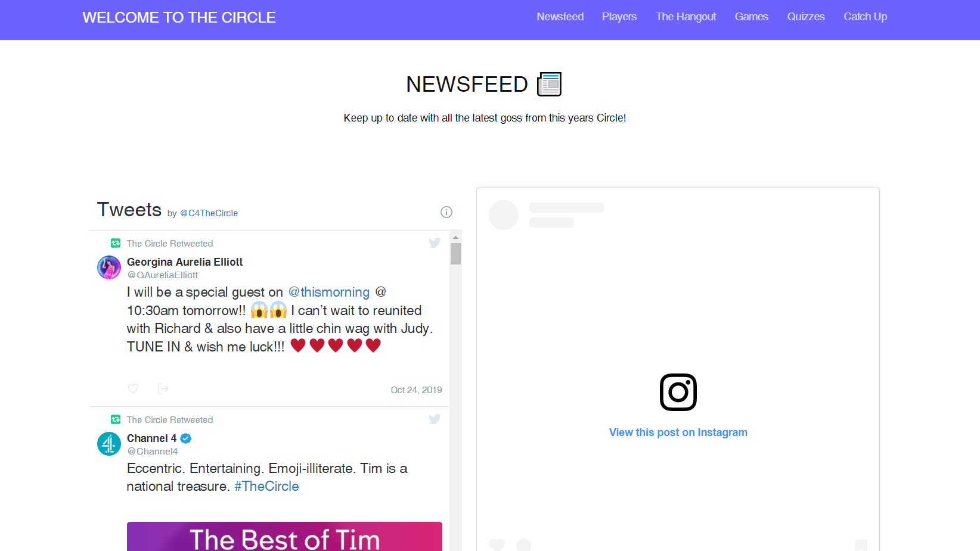Screen dimensions: 980x551
Task: Open the @C4TheCircle Twitter profile link
Action: [x=209, y=213]
